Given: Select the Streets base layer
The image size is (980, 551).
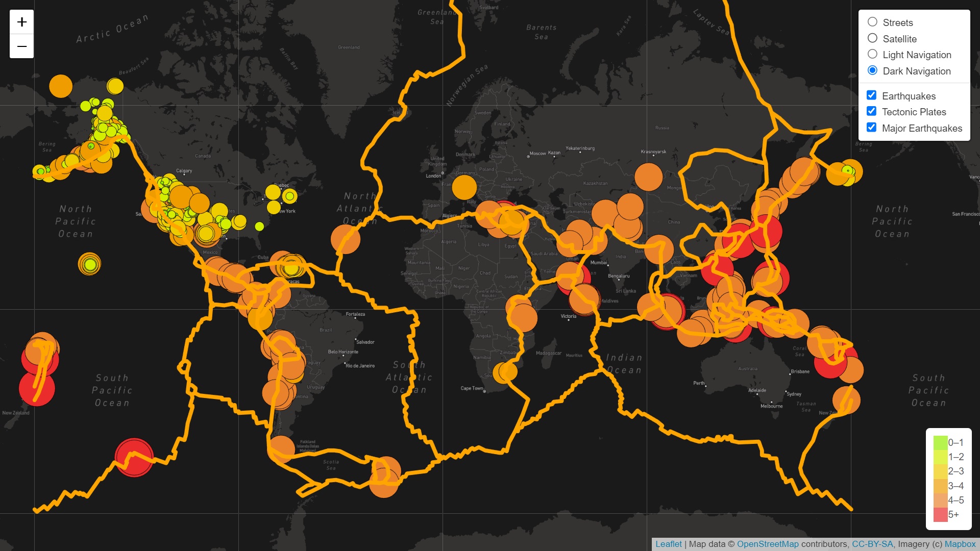Looking at the screenshot, I should tap(872, 22).
